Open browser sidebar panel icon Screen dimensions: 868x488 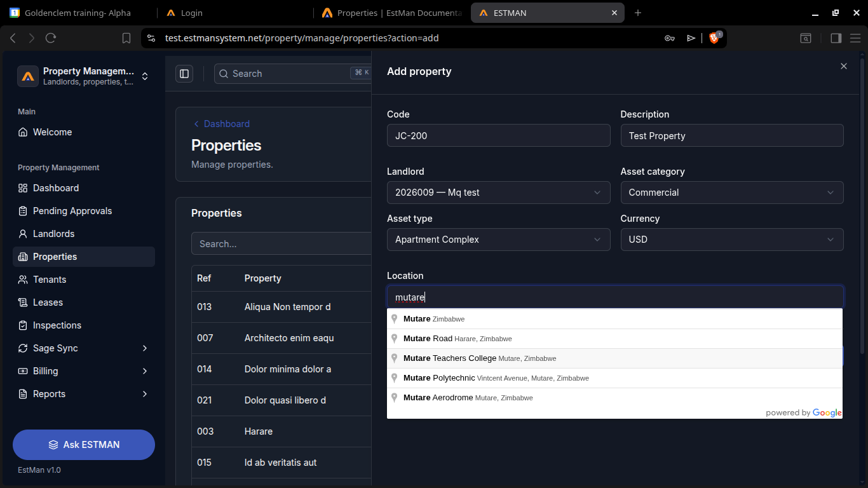(836, 38)
